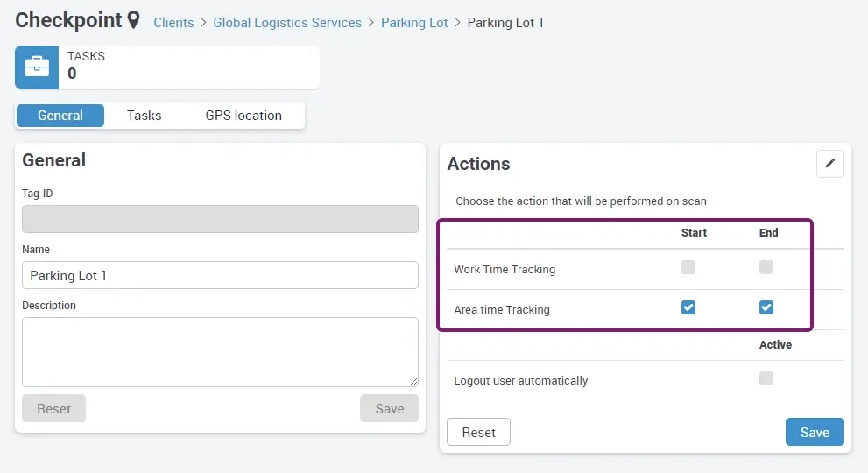
Task: Navigate to Parking Lot breadcrumb link
Action: pos(414,23)
